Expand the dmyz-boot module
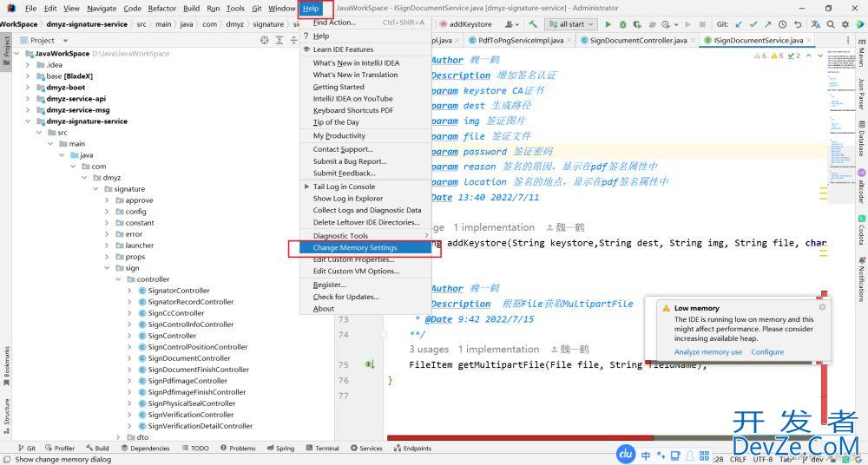The width and height of the screenshot is (868, 465). coord(28,88)
